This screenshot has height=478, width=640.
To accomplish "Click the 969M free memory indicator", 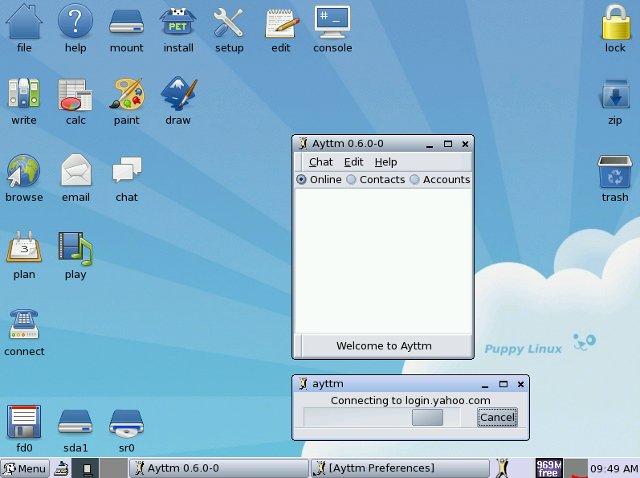I will (549, 468).
